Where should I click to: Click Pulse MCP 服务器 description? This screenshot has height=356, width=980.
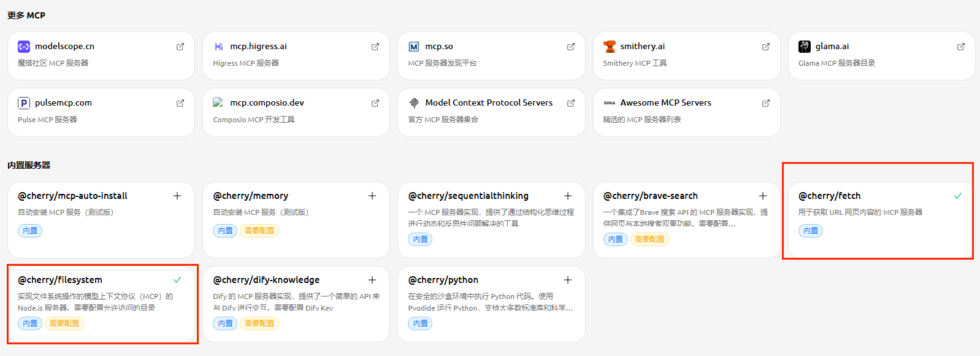(x=47, y=120)
